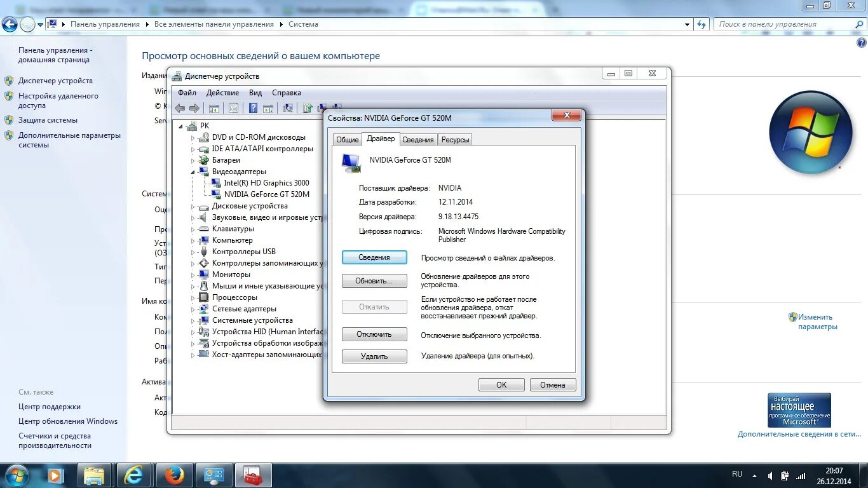Open the address bar history dropdown
This screenshot has height=488, width=868.
point(687,24)
